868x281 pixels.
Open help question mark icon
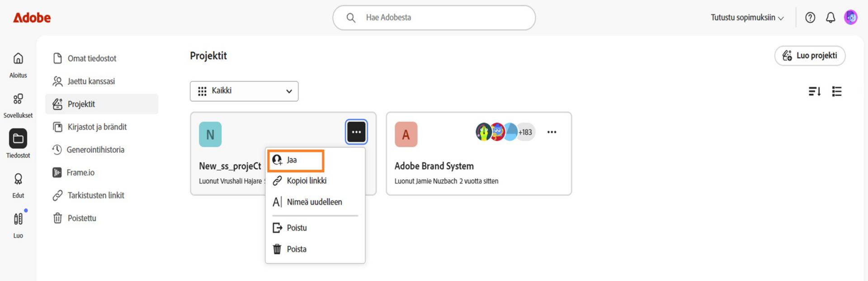[x=810, y=18]
